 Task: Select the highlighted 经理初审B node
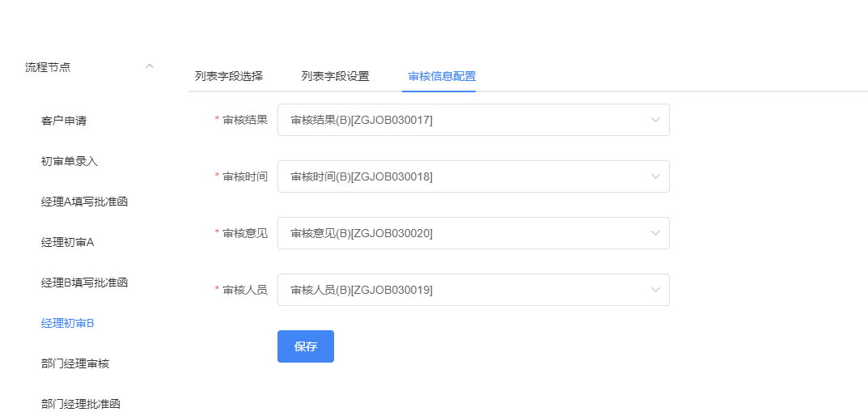click(67, 323)
